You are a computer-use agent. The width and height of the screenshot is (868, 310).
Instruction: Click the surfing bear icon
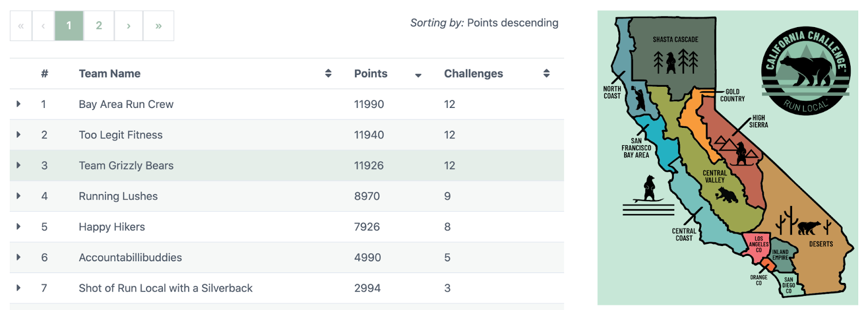point(649,190)
